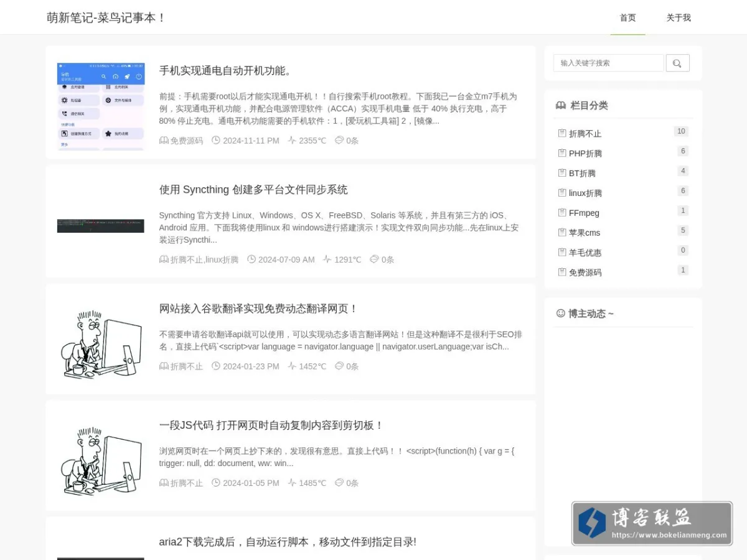Open article 手机实现通电自动开机功能。
This screenshot has width=747, height=560.
[x=225, y=71]
